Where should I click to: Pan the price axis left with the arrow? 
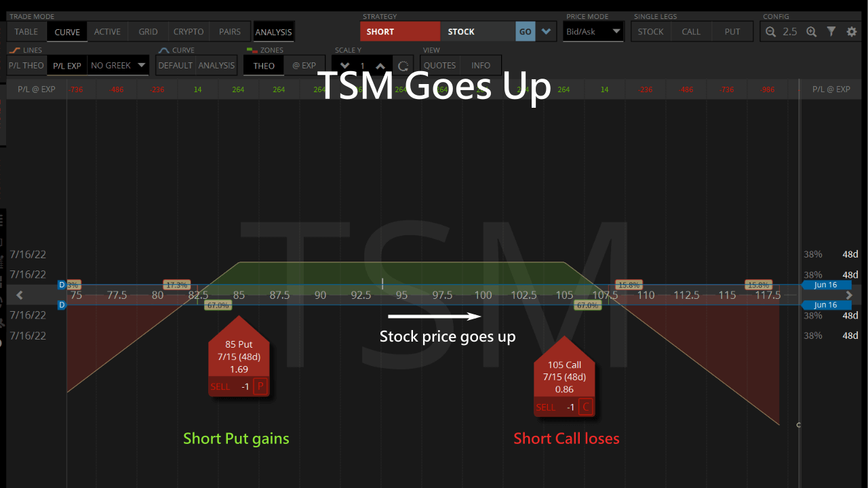[x=20, y=295]
